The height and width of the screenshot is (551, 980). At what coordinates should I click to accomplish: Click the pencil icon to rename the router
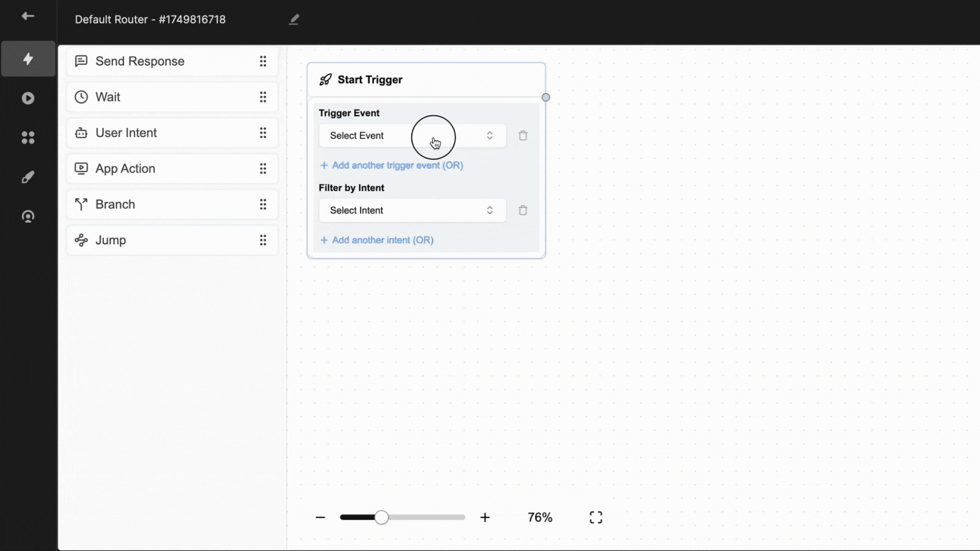coord(294,19)
